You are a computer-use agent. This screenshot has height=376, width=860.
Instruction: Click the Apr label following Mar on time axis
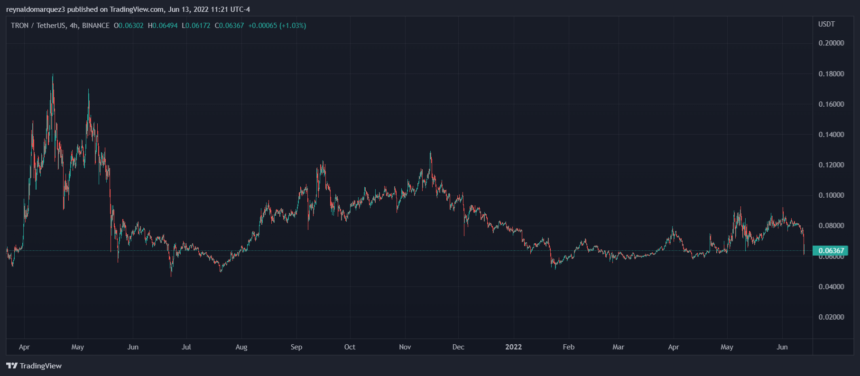point(674,347)
